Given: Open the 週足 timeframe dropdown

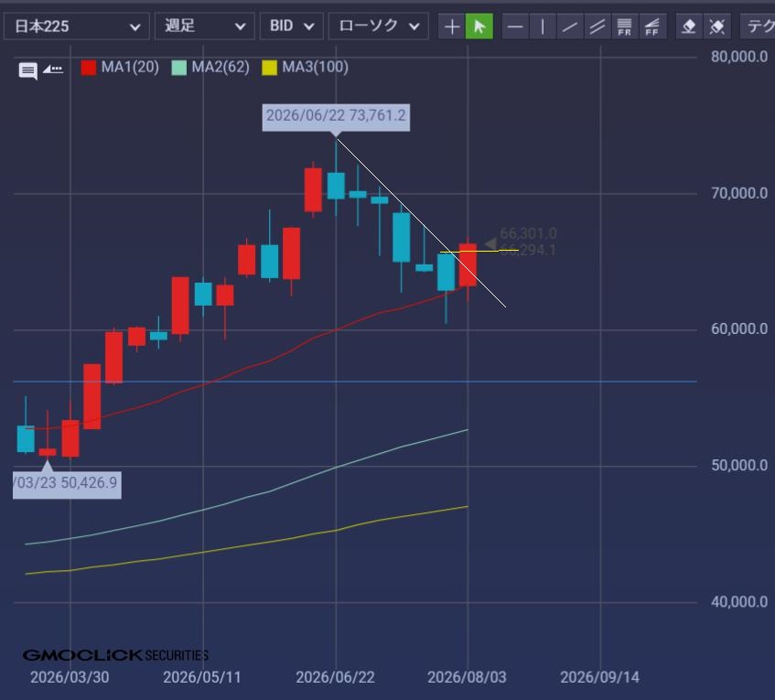Looking at the screenshot, I should (x=205, y=27).
